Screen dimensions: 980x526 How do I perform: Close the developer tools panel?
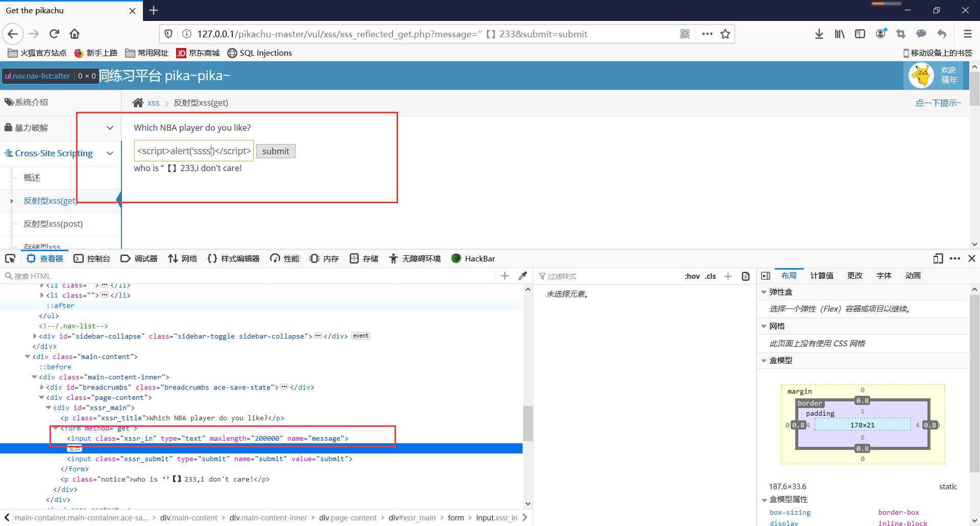tap(972, 259)
